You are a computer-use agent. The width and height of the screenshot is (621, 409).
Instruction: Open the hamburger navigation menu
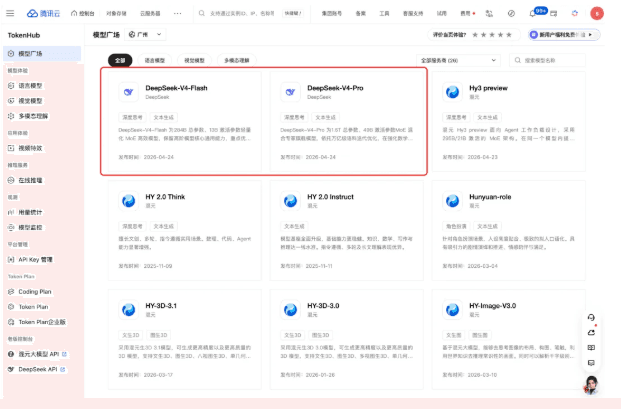pos(10,13)
